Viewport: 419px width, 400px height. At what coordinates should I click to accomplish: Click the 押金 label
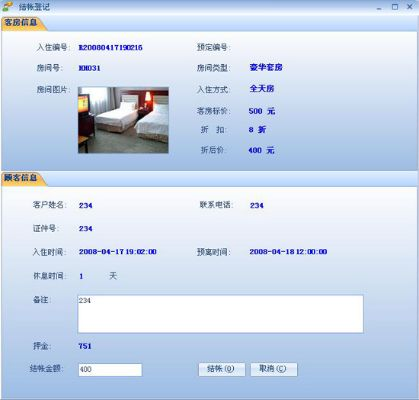click(x=42, y=346)
